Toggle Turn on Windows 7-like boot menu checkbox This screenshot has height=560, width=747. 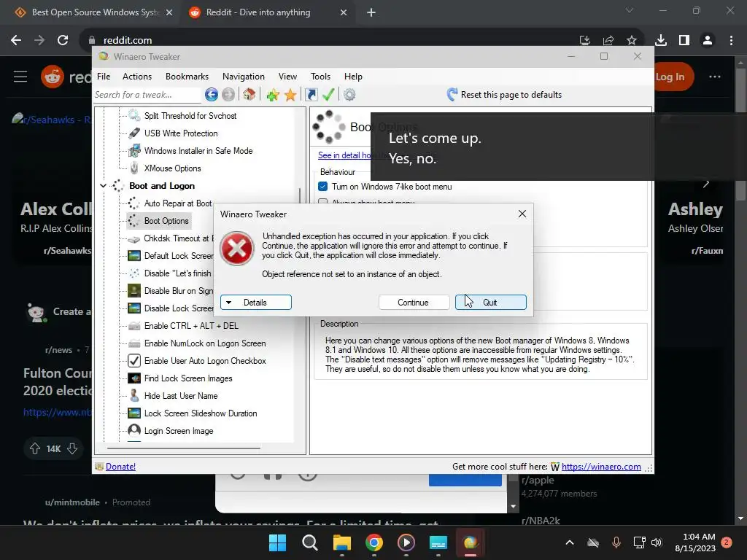pos(322,187)
